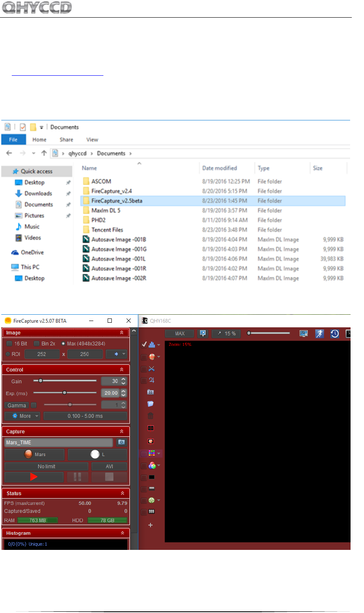The width and height of the screenshot is (364, 613).
Task: Click the AVI format button
Action: pyautogui.click(x=109, y=467)
